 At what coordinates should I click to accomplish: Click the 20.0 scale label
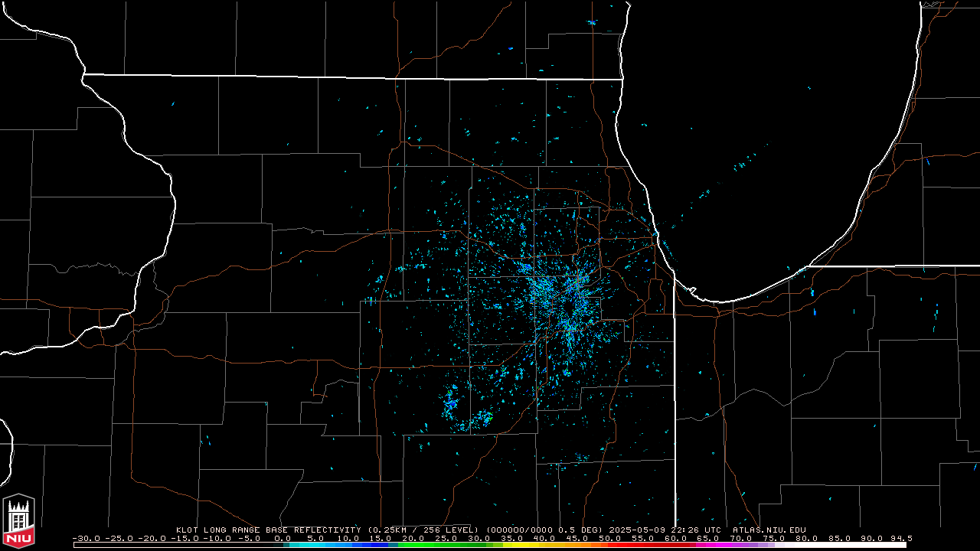pos(413,538)
